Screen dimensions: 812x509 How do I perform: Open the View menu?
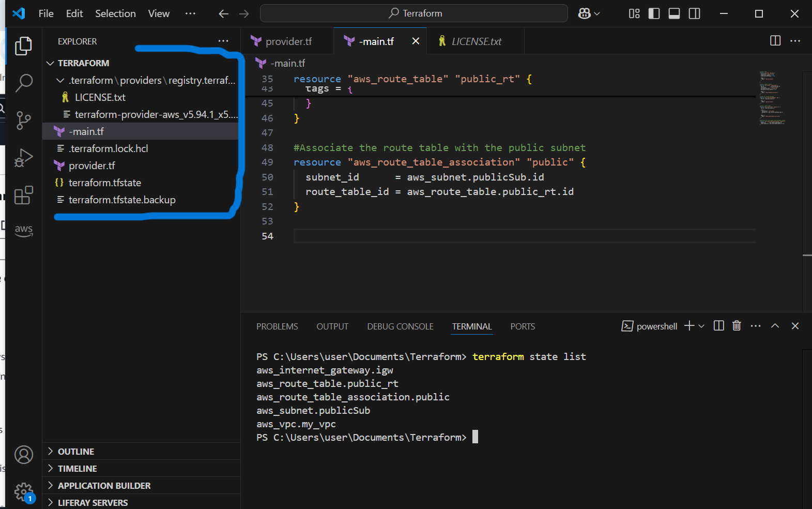(159, 13)
